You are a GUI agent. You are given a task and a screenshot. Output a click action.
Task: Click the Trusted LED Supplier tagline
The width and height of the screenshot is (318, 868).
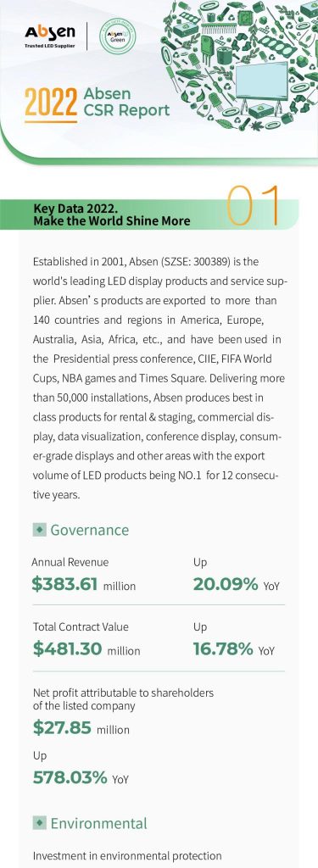[49, 47]
